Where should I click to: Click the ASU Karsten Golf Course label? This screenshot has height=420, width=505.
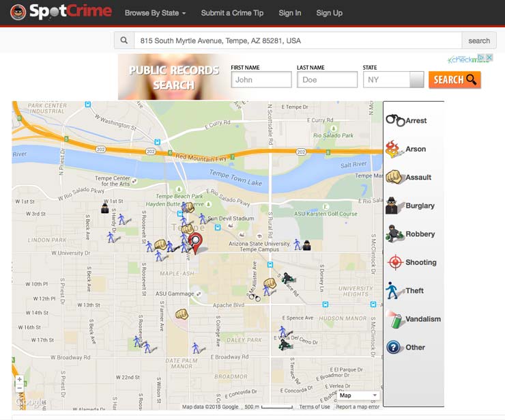coord(326,214)
